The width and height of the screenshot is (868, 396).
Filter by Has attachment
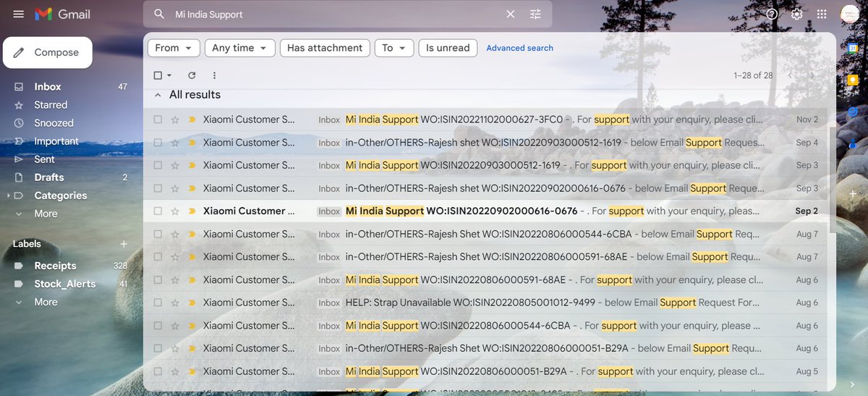(325, 48)
